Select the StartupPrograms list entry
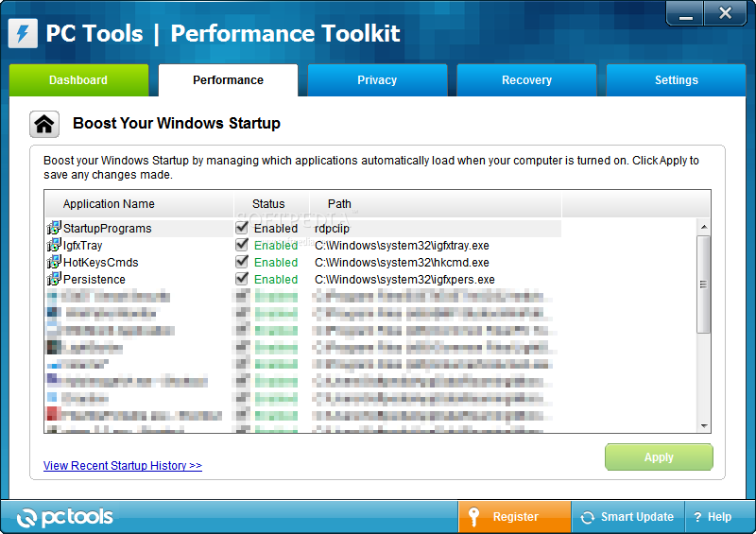The width and height of the screenshot is (756, 534). pyautogui.click(x=303, y=228)
